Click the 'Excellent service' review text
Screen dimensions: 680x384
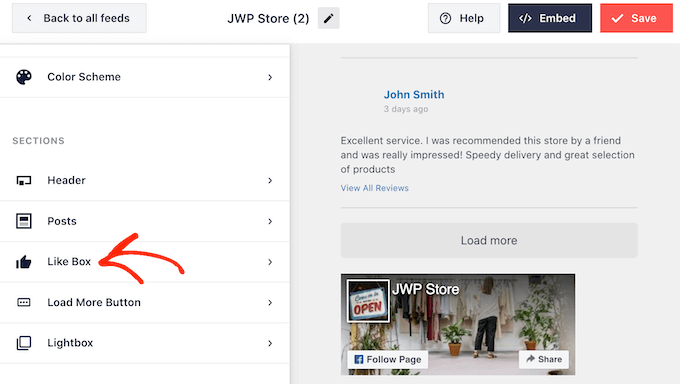(487, 155)
